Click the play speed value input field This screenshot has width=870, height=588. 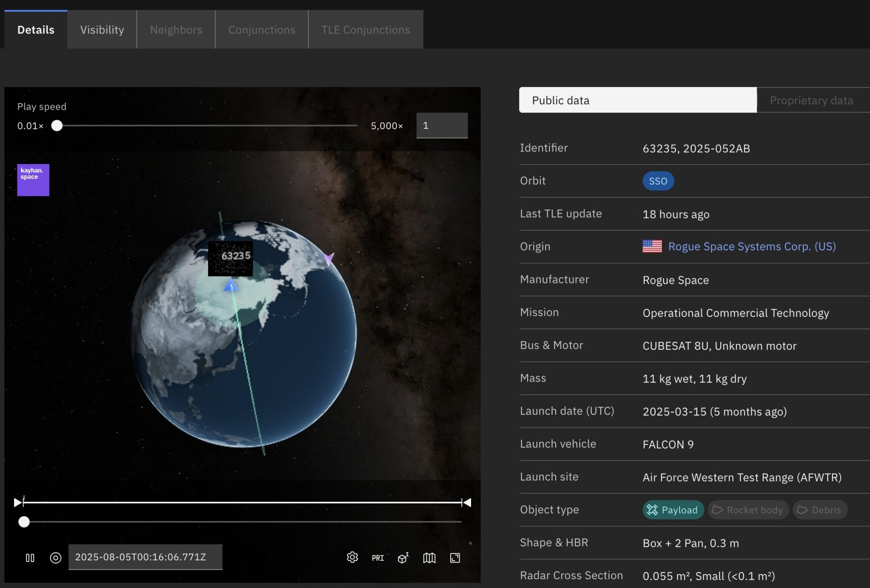pos(442,125)
